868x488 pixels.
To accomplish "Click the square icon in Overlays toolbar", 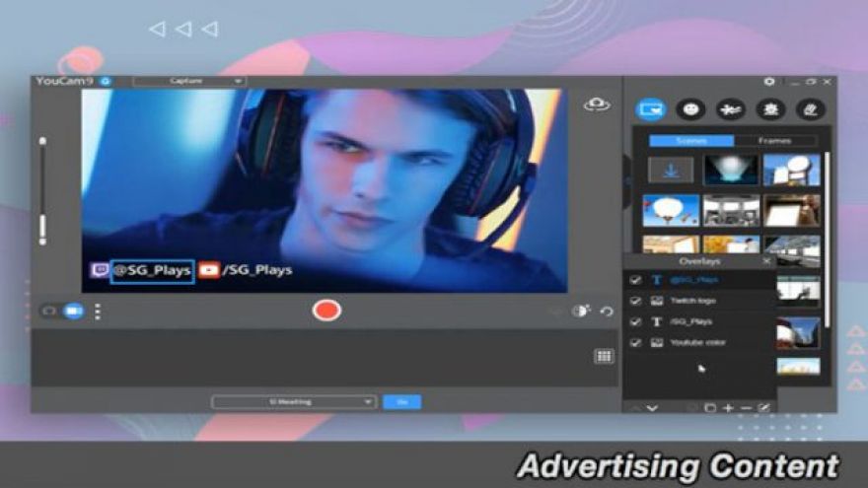I will [710, 408].
